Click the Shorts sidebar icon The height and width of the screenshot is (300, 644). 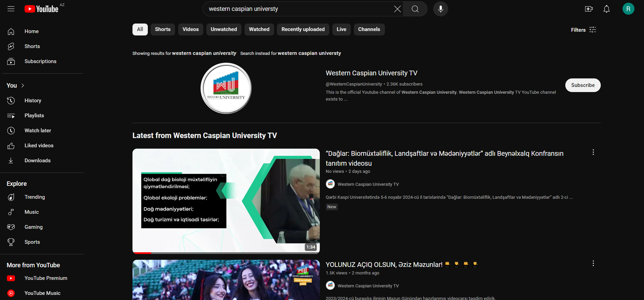click(x=11, y=46)
